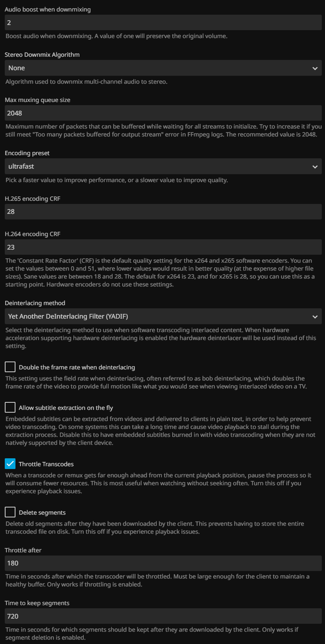Viewport: 325px width, 644px height.
Task: Click the Throttle Transcodes label text
Action: coord(46,464)
